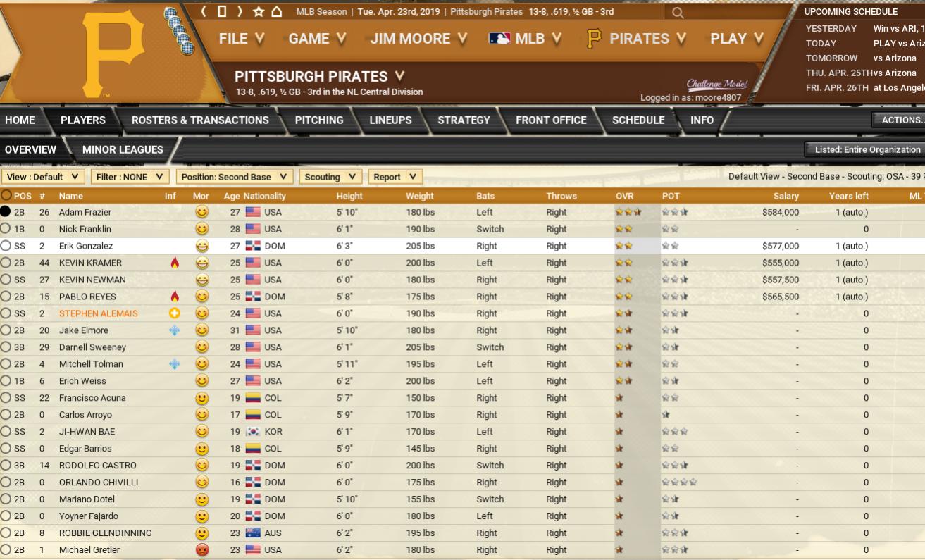
Task: Open the Rosters & Transactions tab
Action: [200, 120]
